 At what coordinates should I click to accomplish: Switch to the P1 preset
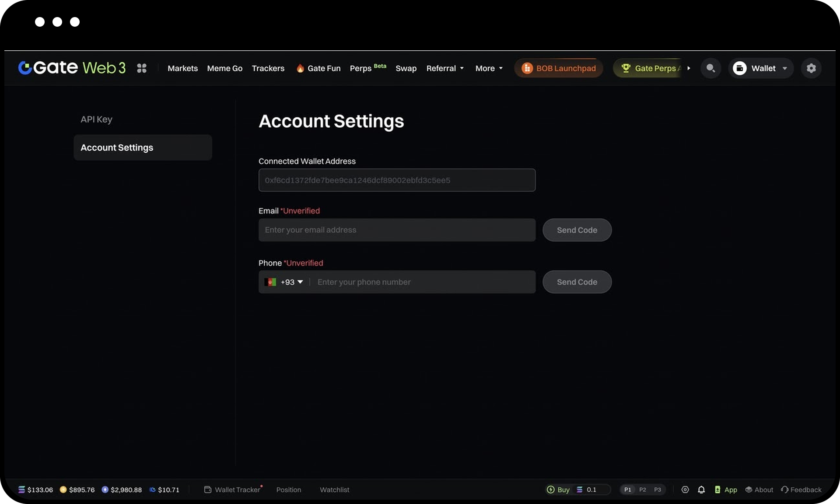pyautogui.click(x=627, y=490)
